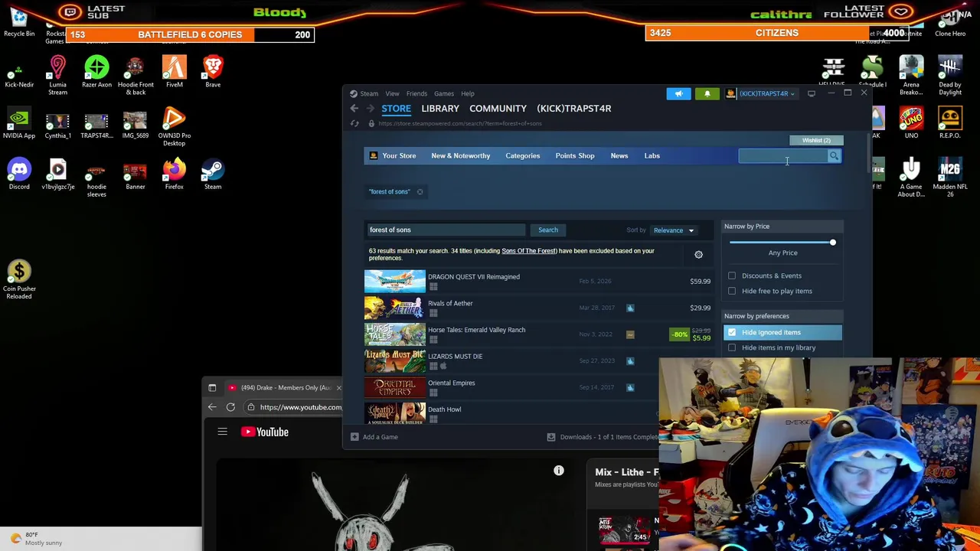
Task: Open the Sons Of The Forest link
Action: point(529,251)
